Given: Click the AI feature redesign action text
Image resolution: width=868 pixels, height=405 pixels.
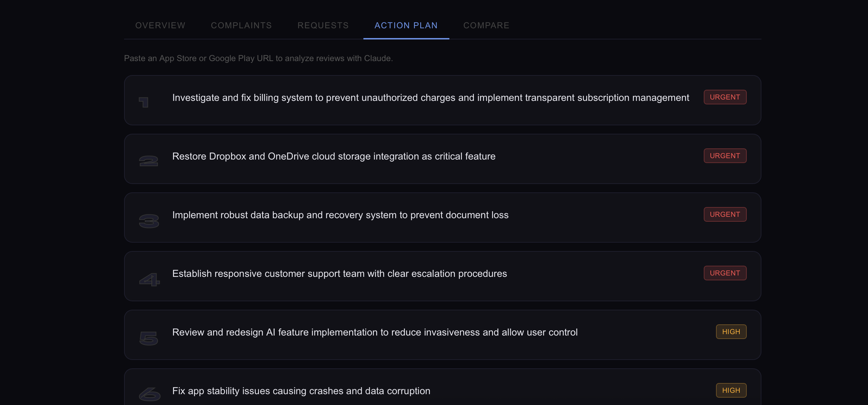Looking at the screenshot, I should tap(375, 332).
